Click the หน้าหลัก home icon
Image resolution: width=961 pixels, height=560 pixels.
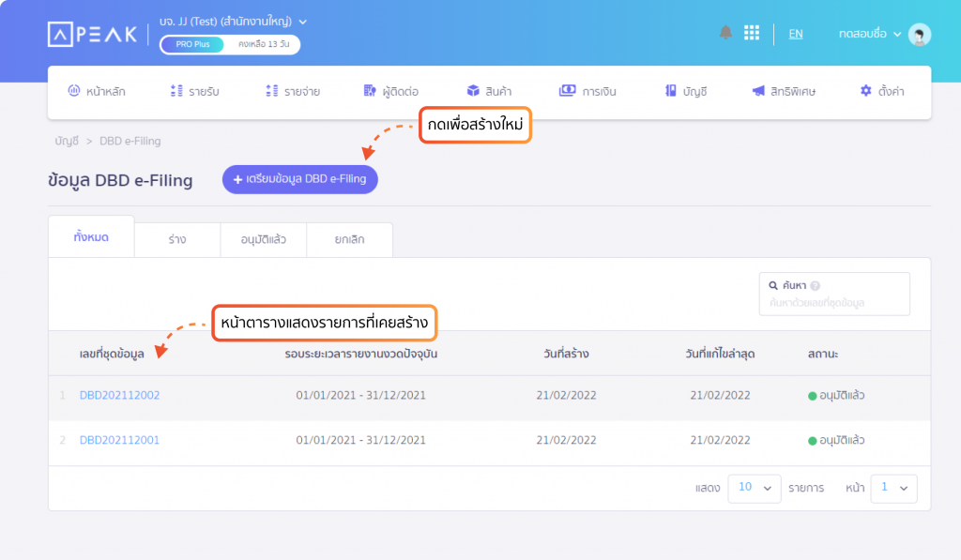coord(73,91)
